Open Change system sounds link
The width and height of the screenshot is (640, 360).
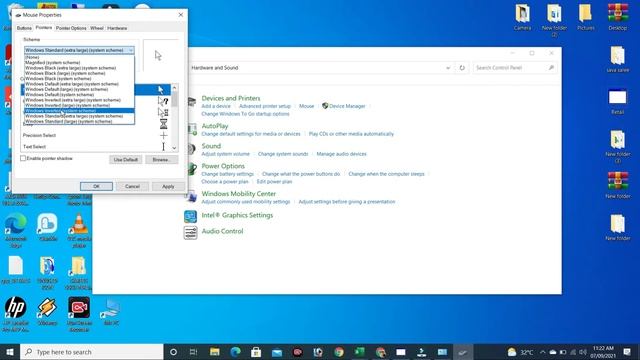pyautogui.click(x=283, y=154)
